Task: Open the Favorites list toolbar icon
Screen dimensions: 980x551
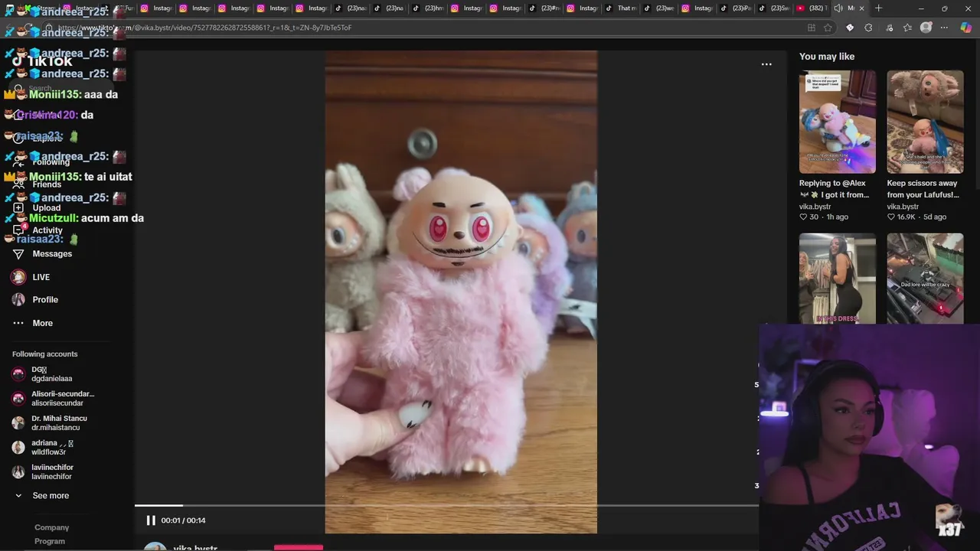Action: point(907,28)
